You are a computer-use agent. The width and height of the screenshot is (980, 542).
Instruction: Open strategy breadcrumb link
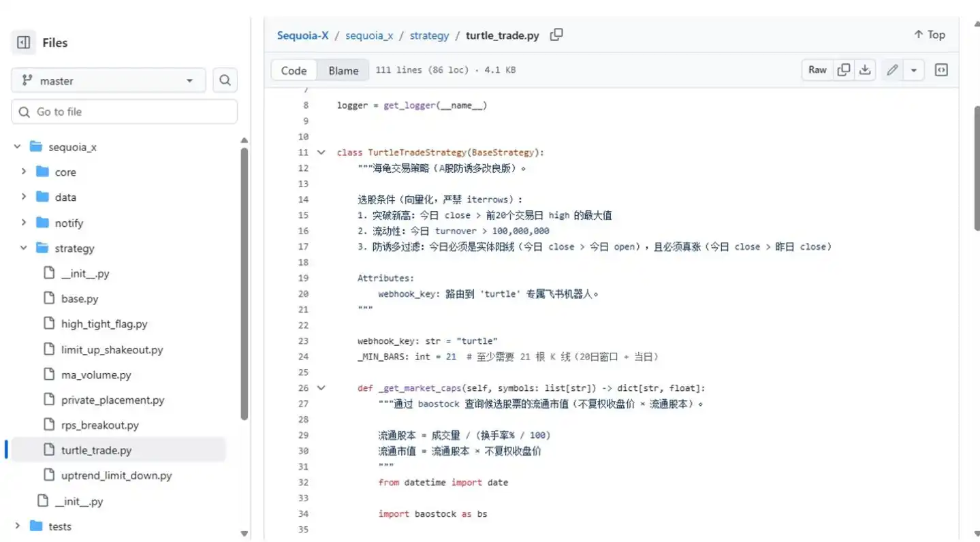click(x=429, y=35)
